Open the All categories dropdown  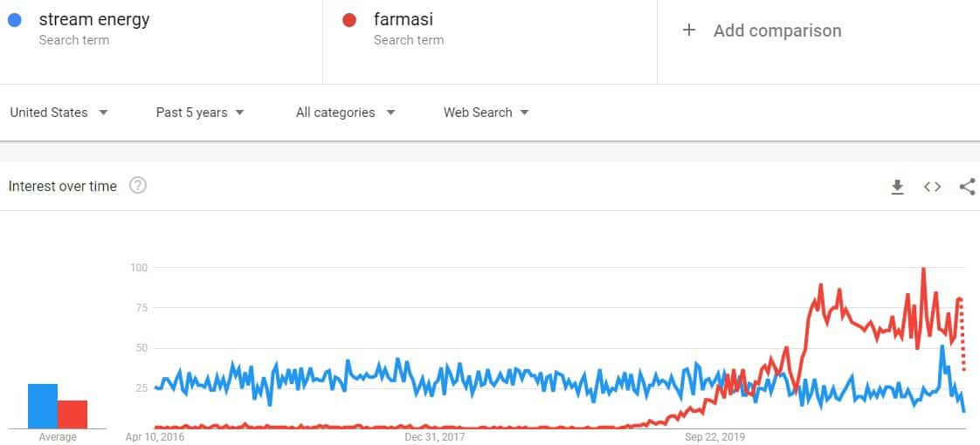(x=346, y=113)
